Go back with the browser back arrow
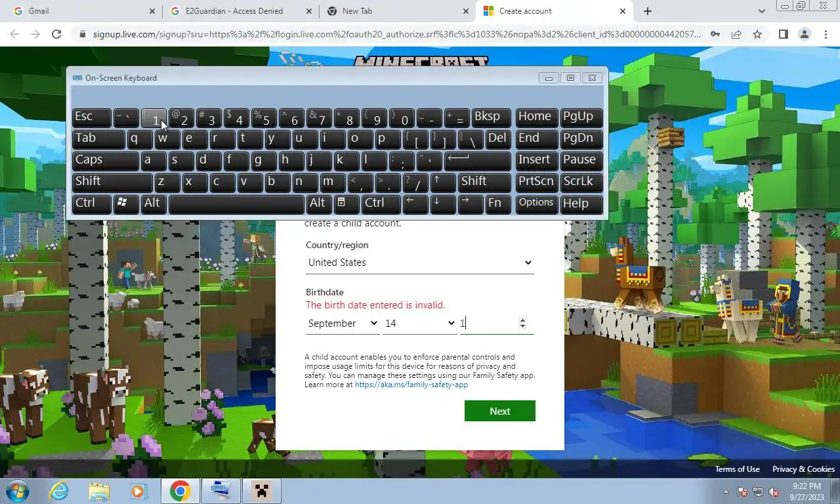 coord(16,34)
